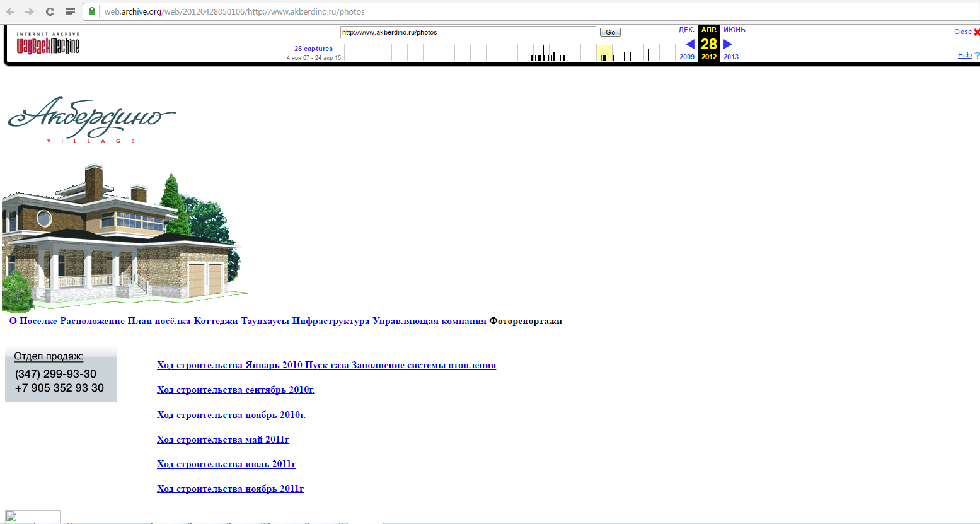The height and width of the screenshot is (524, 980).
Task: Open the Таунхаусы menu item
Action: click(x=265, y=321)
